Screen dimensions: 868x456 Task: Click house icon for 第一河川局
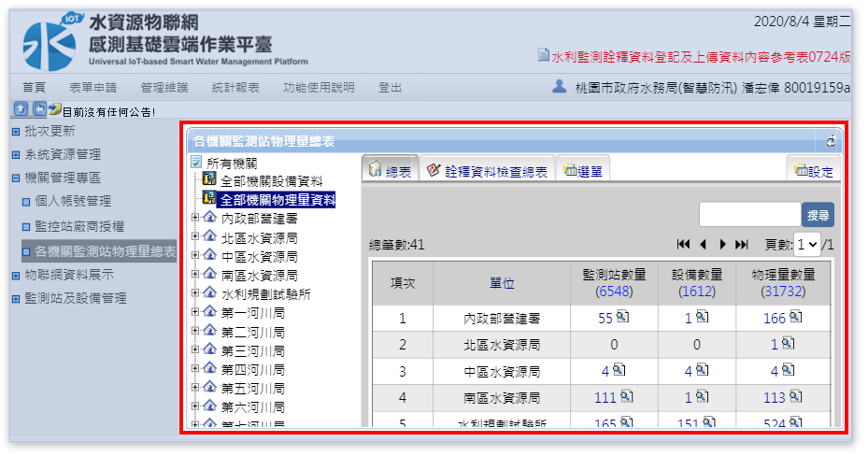point(209,311)
